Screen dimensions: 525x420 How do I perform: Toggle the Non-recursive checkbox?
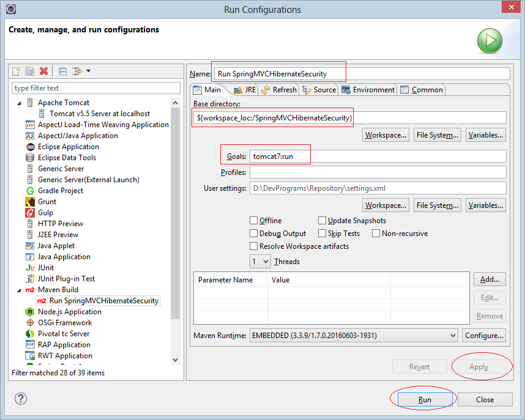(376, 234)
